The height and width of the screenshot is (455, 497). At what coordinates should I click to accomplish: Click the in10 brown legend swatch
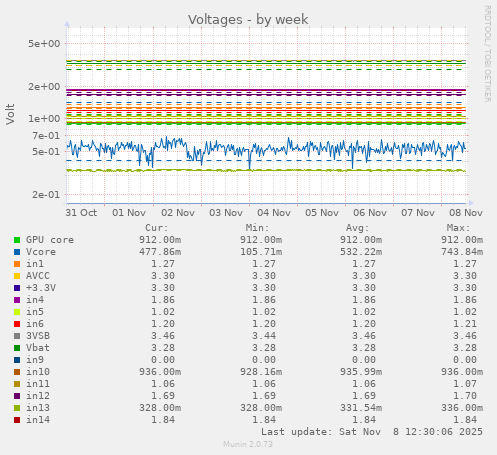coord(17,372)
